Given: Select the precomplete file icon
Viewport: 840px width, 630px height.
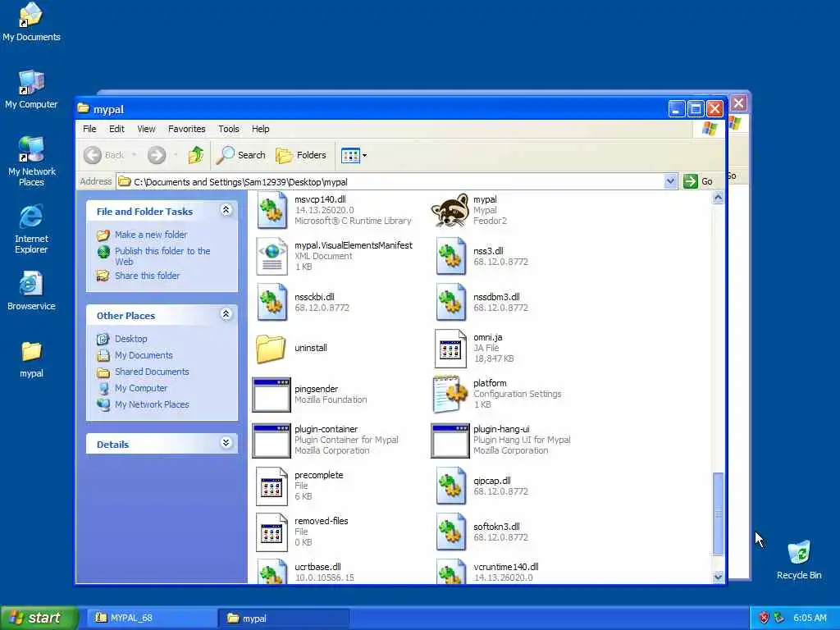Looking at the screenshot, I should pyautogui.click(x=272, y=486).
